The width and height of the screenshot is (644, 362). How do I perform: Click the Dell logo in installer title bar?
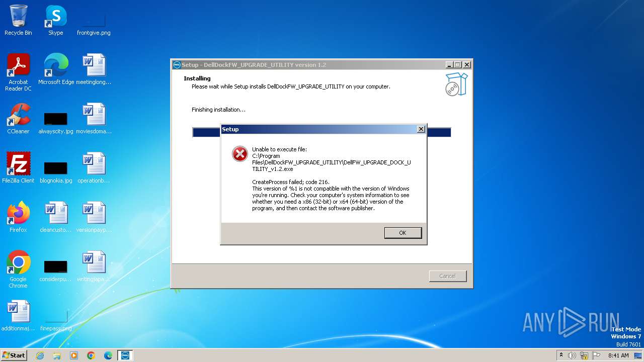tap(177, 65)
